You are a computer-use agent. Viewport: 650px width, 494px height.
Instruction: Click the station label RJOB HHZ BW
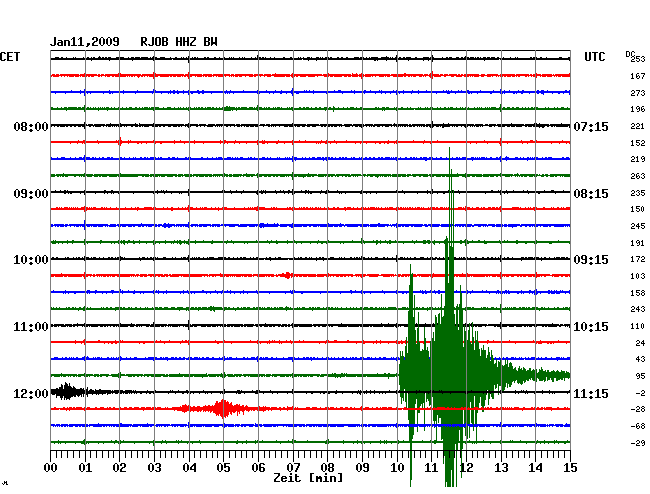(179, 42)
